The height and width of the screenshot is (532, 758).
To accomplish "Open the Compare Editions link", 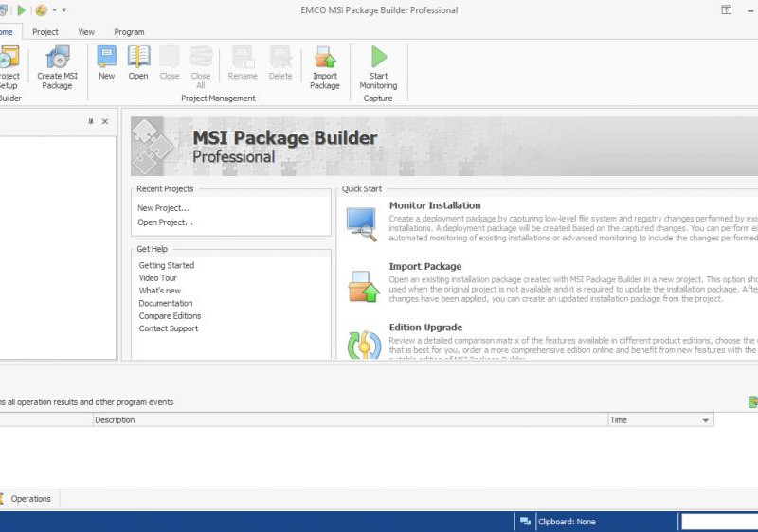I will tap(171, 315).
